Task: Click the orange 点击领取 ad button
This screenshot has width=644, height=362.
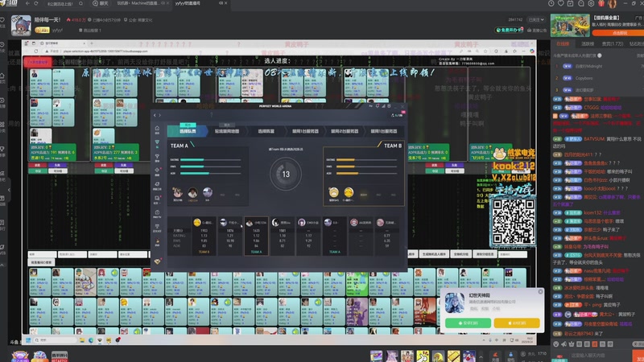Action: click(x=619, y=33)
